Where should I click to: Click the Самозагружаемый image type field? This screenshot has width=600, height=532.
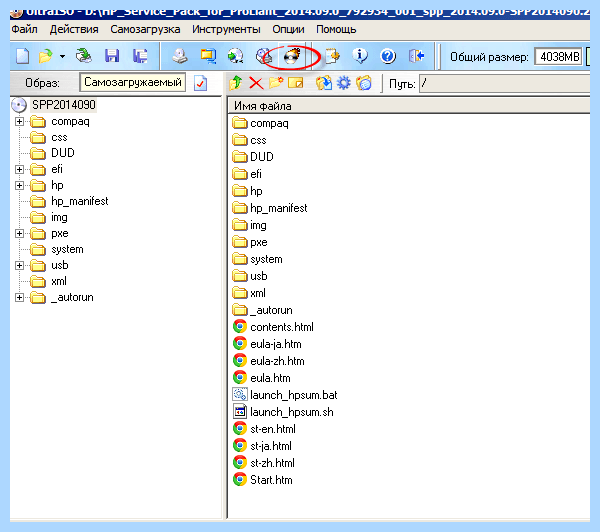pyautogui.click(x=132, y=82)
